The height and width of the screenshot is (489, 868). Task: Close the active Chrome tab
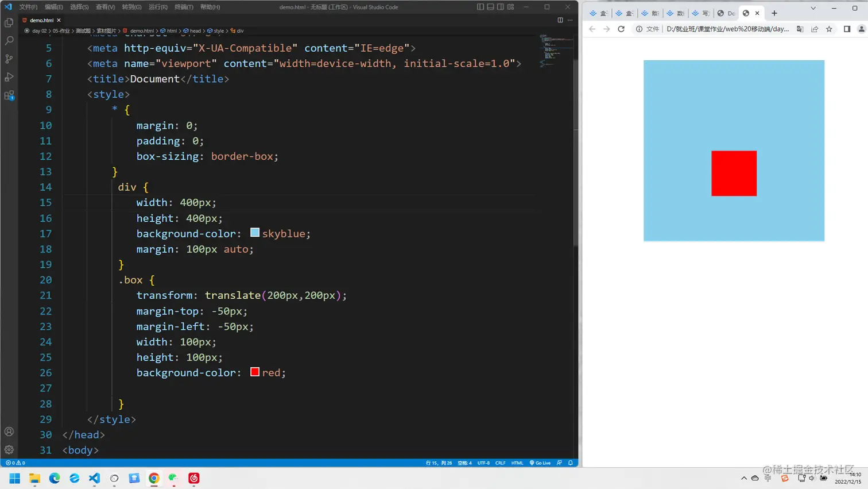point(757,13)
